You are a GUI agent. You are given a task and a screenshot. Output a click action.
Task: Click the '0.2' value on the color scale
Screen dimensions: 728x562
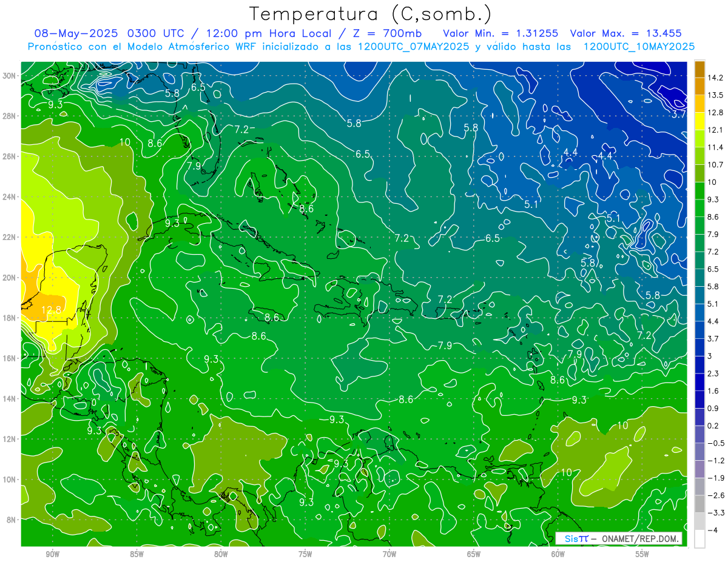point(713,426)
